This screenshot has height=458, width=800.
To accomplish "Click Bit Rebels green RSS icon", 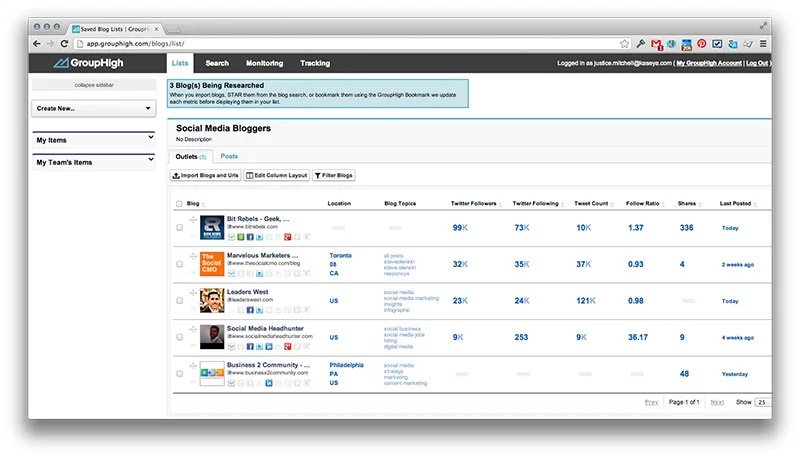I will pyautogui.click(x=241, y=237).
